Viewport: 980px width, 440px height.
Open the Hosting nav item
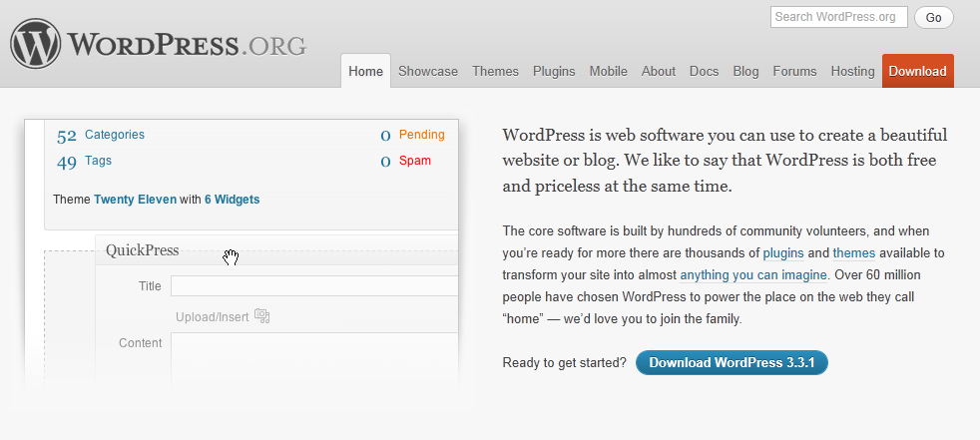point(852,71)
